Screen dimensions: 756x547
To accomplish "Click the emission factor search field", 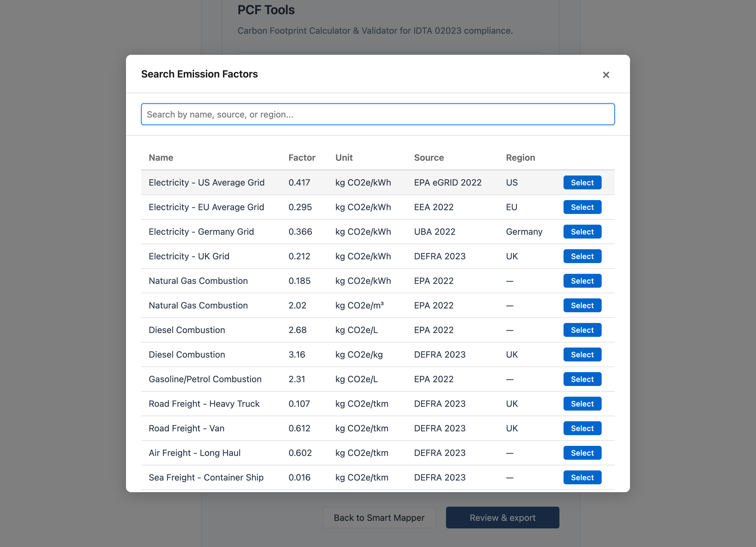I will (377, 114).
